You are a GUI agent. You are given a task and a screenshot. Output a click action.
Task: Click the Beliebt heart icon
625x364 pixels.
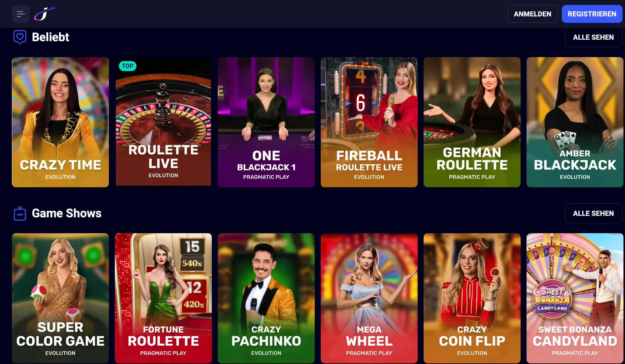tap(20, 37)
